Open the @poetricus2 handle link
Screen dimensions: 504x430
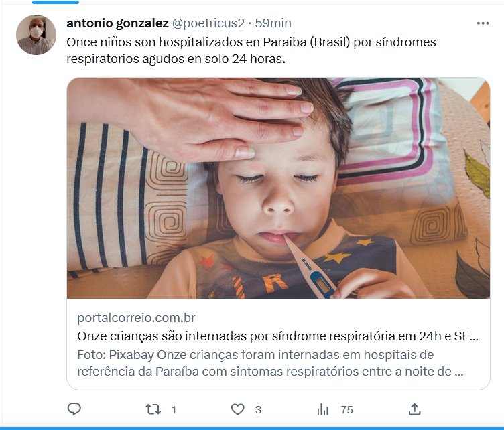pyautogui.click(x=208, y=23)
